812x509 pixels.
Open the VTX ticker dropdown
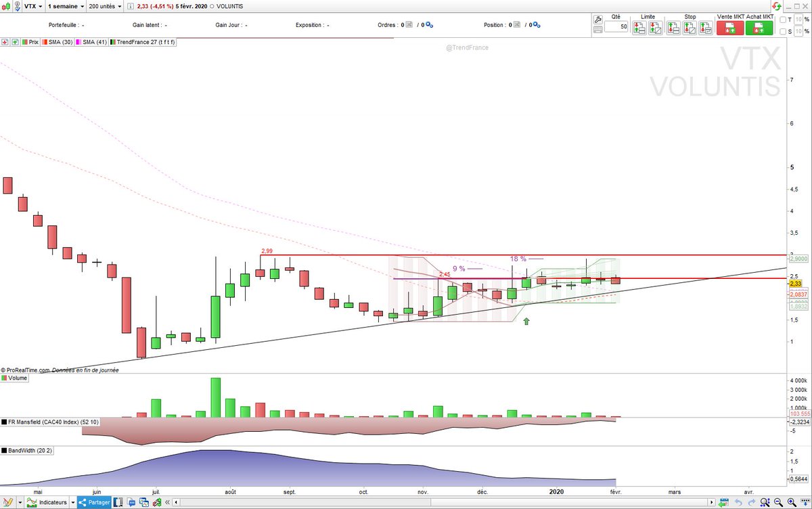click(32, 6)
